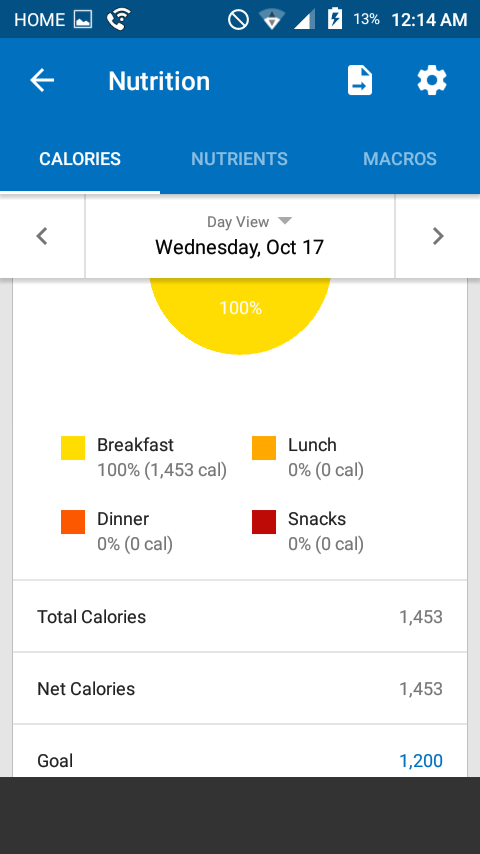Tap the Wi-Fi calling status icon
480x854 pixels.
pyautogui.click(x=118, y=20)
